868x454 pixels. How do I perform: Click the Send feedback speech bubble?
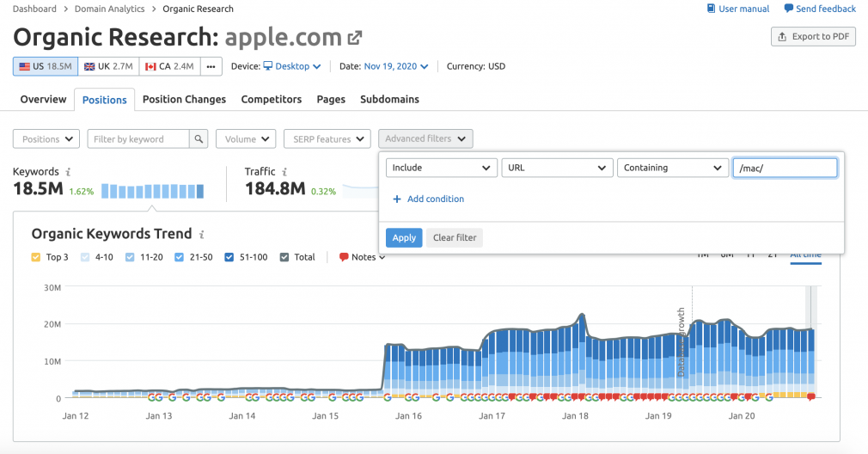tap(789, 9)
